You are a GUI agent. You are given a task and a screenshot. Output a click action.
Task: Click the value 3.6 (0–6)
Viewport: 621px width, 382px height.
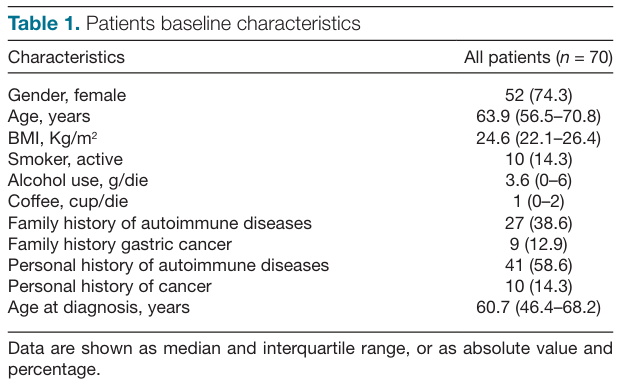(538, 181)
